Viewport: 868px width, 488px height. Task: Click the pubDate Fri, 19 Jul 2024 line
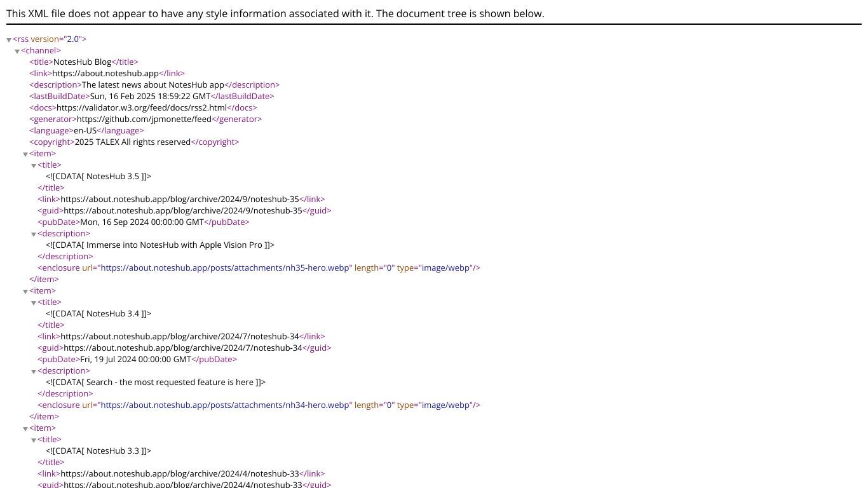(x=137, y=359)
